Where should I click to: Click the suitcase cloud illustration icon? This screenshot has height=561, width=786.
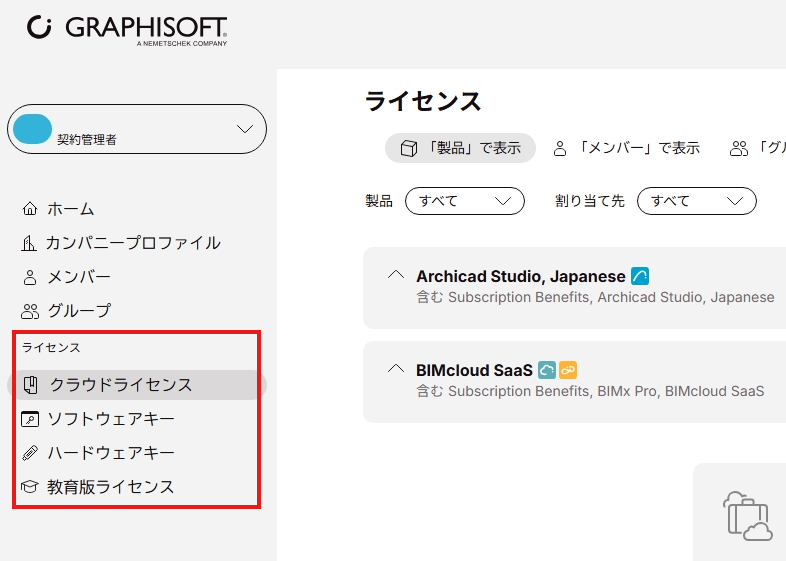[x=747, y=516]
